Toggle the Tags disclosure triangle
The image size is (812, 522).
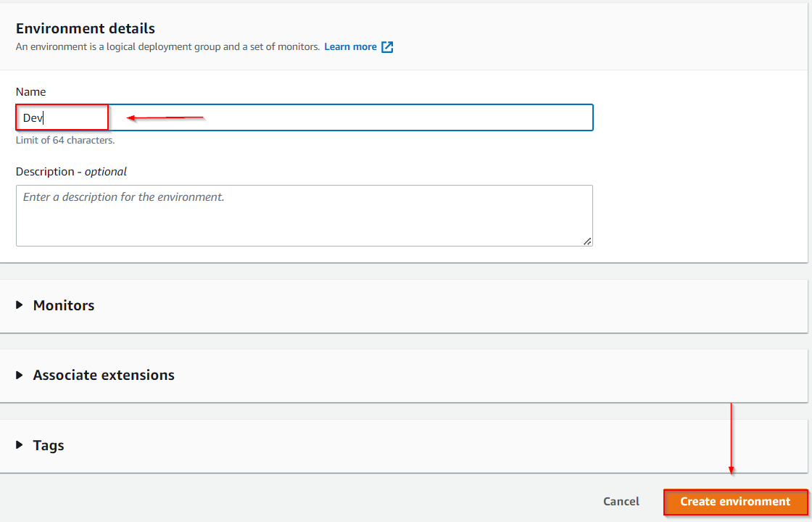(20, 445)
